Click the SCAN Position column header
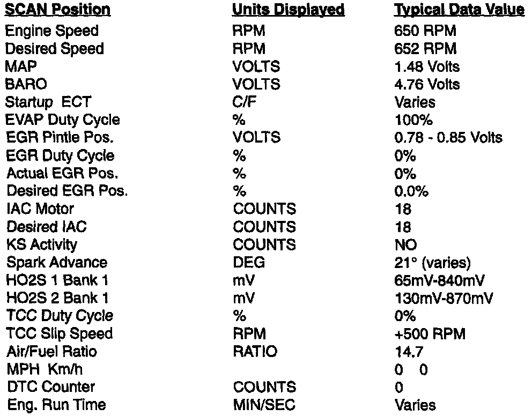Image resolution: width=532 pixels, height=416 pixels. 58,10
